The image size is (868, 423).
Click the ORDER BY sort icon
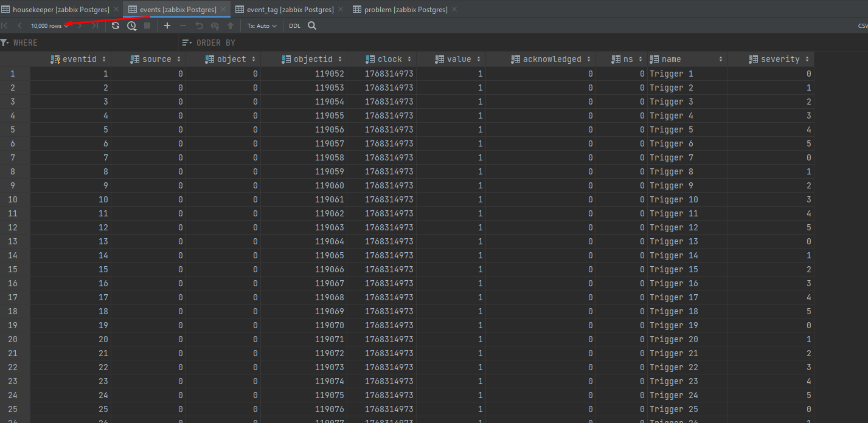click(x=187, y=43)
